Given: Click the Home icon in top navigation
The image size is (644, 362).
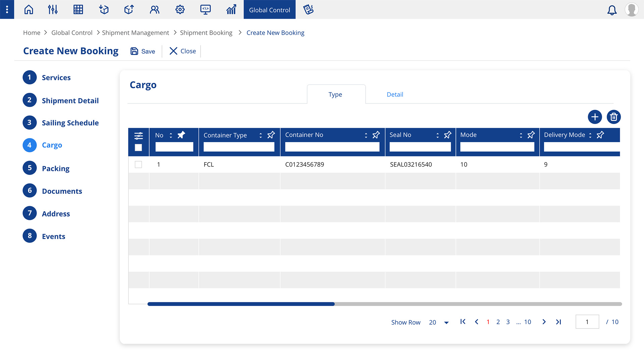Looking at the screenshot, I should [x=29, y=9].
